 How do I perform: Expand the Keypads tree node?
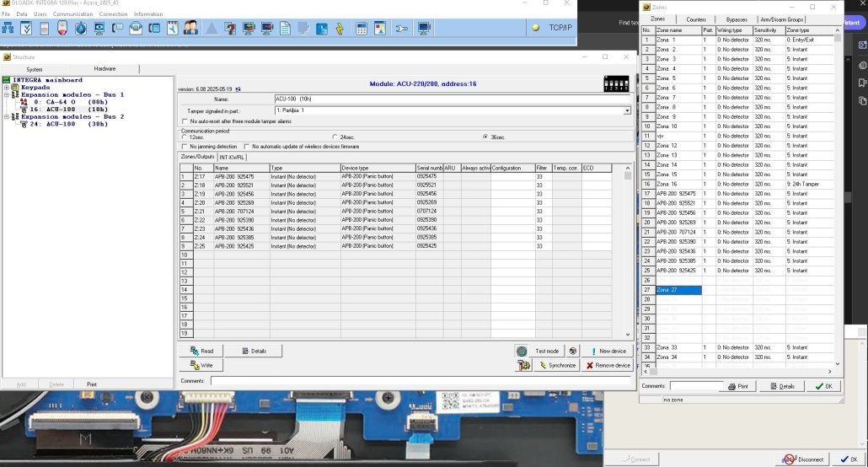pos(7,88)
